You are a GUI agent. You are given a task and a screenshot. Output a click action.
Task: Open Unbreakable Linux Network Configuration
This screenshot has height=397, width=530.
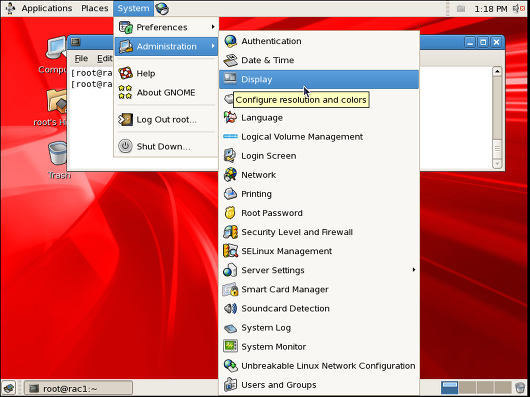coord(319,366)
